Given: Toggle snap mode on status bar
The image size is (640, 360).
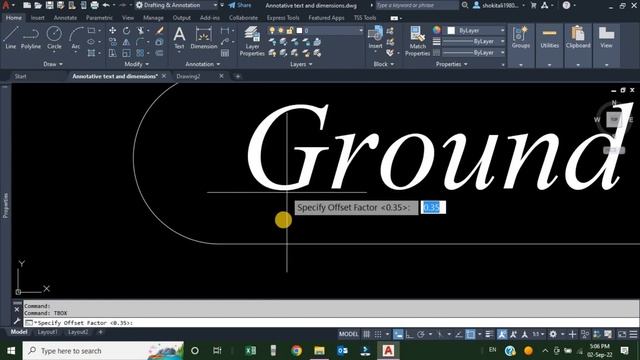Looking at the screenshot, I should click(378, 334).
